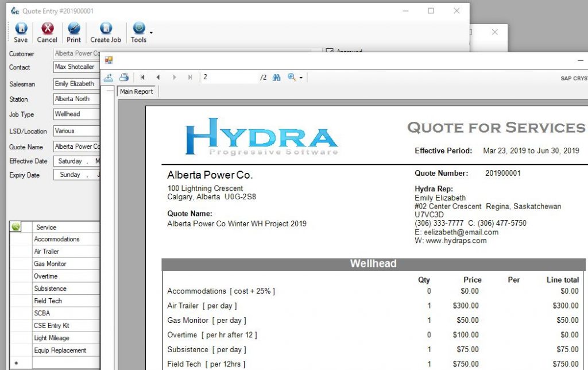Print the quote

(73, 32)
